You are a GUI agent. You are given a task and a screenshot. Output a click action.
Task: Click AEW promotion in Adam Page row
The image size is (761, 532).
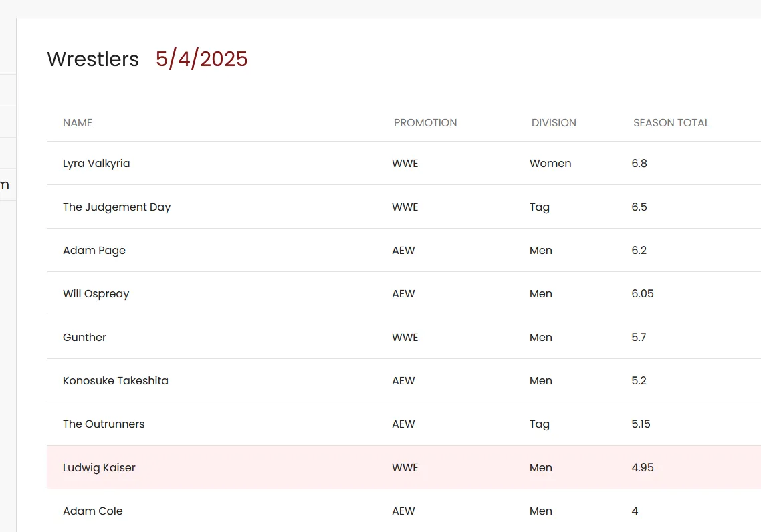pyautogui.click(x=403, y=250)
